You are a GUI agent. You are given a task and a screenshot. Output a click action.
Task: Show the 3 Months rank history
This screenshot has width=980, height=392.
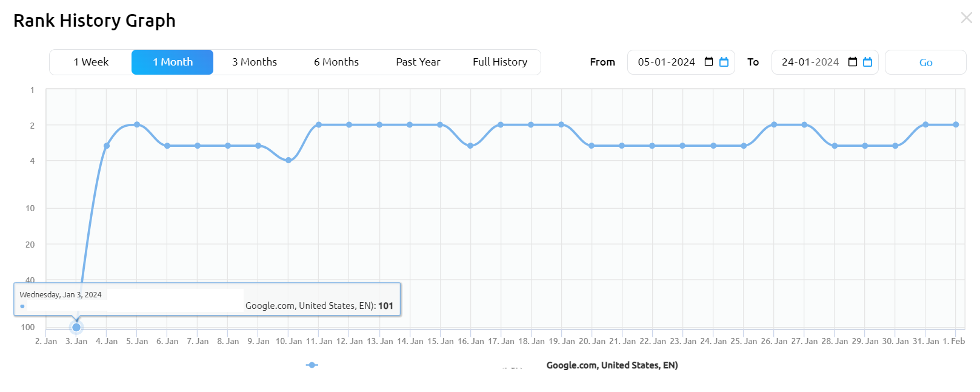point(255,62)
